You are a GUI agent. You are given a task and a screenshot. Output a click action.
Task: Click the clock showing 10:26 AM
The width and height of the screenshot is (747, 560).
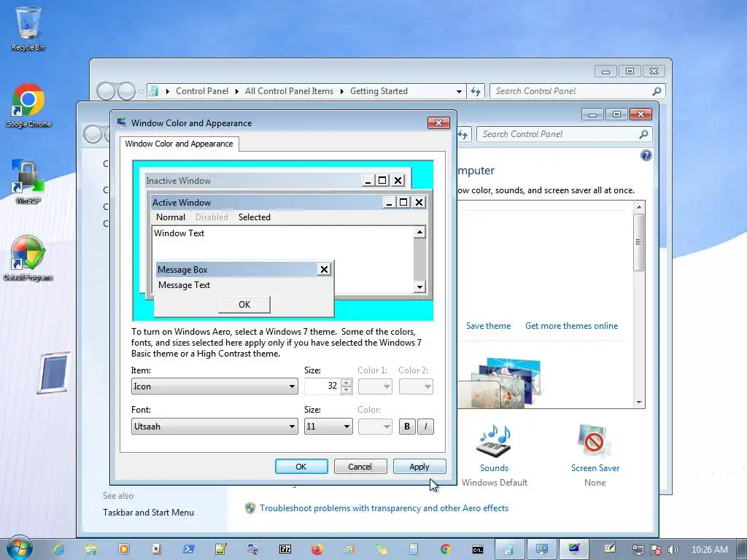[x=709, y=550]
